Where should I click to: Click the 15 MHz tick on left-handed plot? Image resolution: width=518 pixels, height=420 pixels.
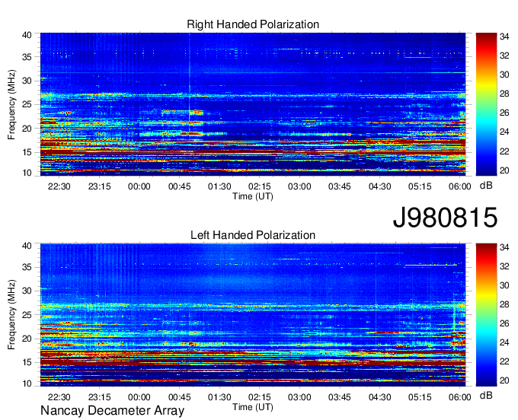point(27,362)
